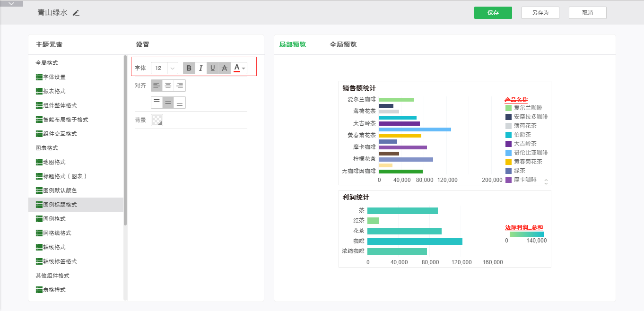The width and height of the screenshot is (644, 311).
Task: Align text to the right
Action: point(180,86)
